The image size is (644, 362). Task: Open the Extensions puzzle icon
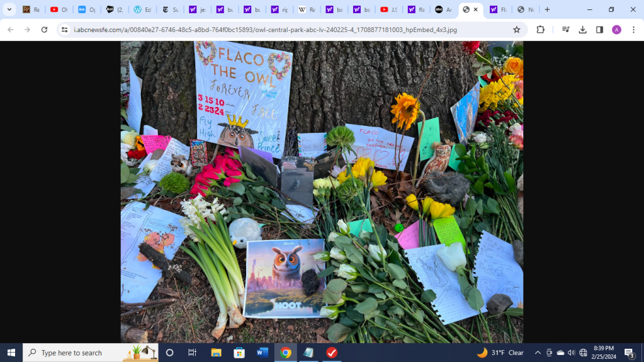click(540, 30)
